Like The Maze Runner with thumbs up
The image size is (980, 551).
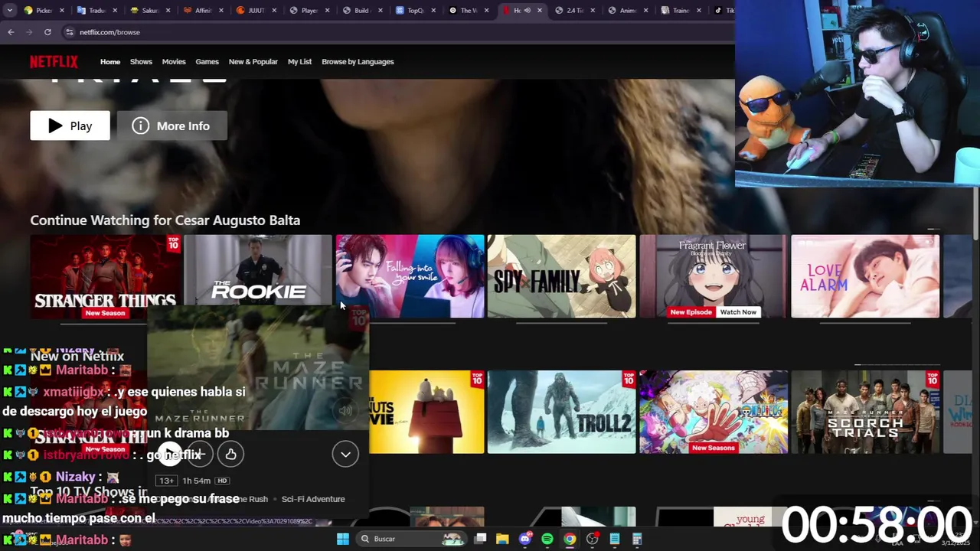(230, 455)
